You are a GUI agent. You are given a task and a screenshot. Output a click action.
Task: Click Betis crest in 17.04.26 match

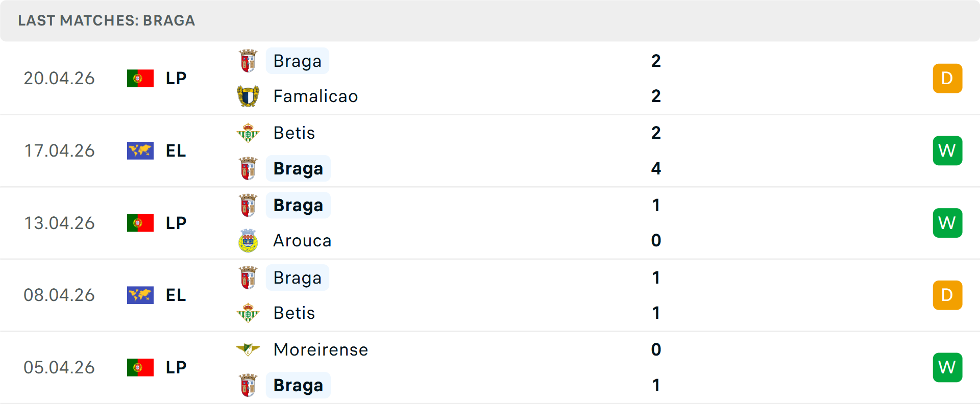(248, 133)
